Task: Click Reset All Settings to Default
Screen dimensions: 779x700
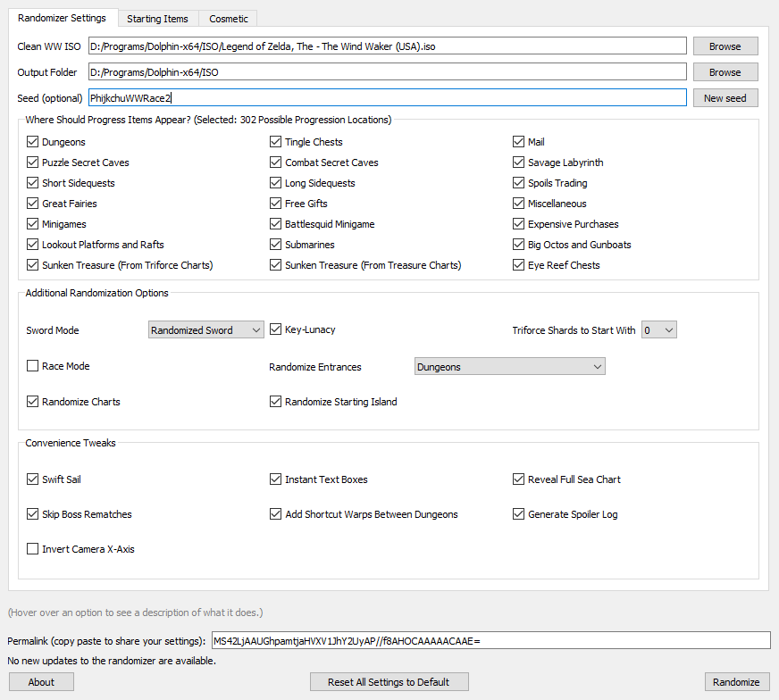Action: tap(389, 681)
